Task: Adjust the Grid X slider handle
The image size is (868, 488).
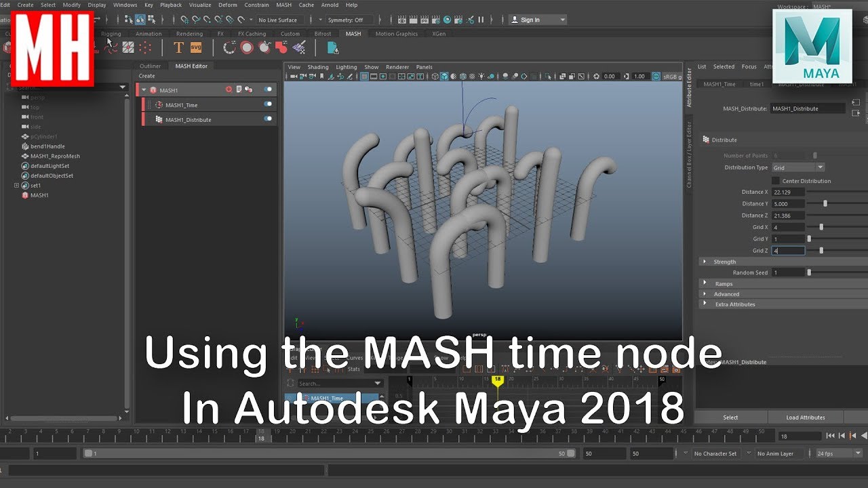Action: tap(821, 227)
